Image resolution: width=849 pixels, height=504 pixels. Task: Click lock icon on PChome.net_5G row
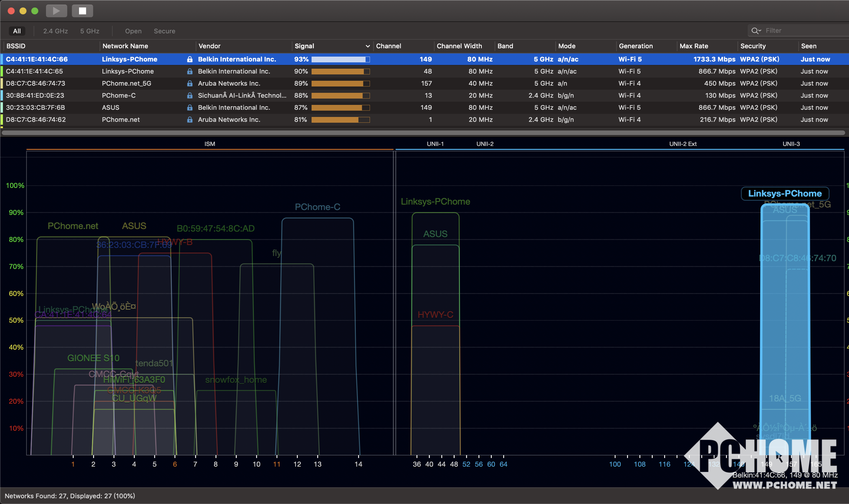190,84
